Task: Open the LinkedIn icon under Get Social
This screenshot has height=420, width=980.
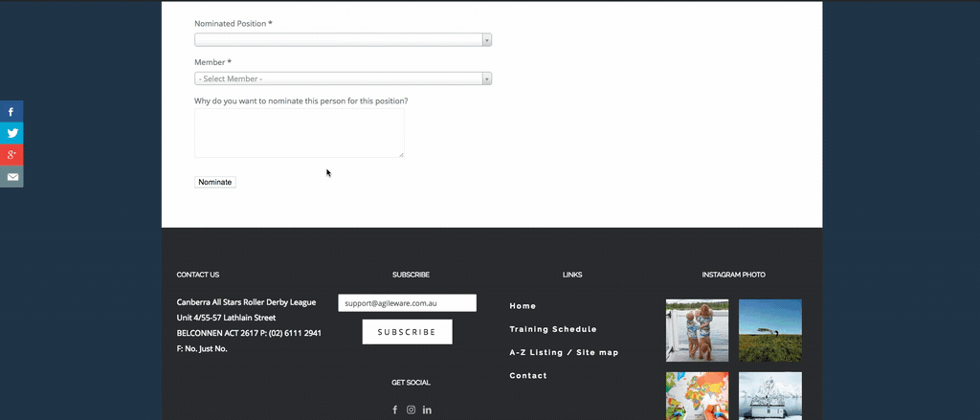Action: [427, 409]
